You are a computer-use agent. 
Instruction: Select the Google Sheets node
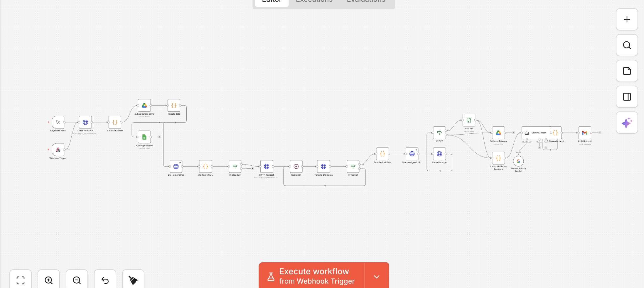tap(144, 137)
